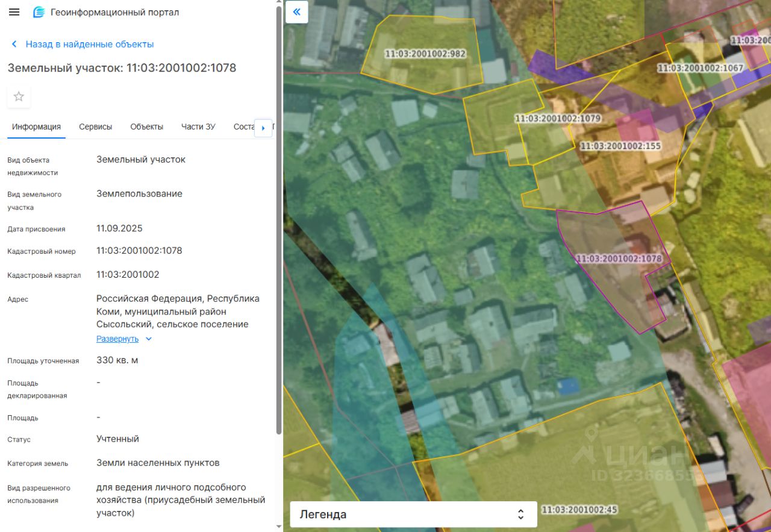Click the permitted use text для ведения личного подсобного хозяйства

[181, 500]
